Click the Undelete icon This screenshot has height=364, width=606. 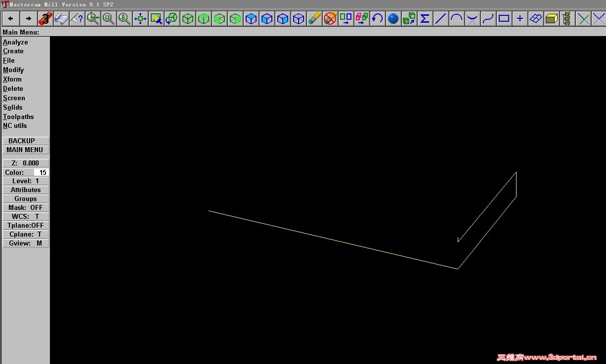click(330, 18)
